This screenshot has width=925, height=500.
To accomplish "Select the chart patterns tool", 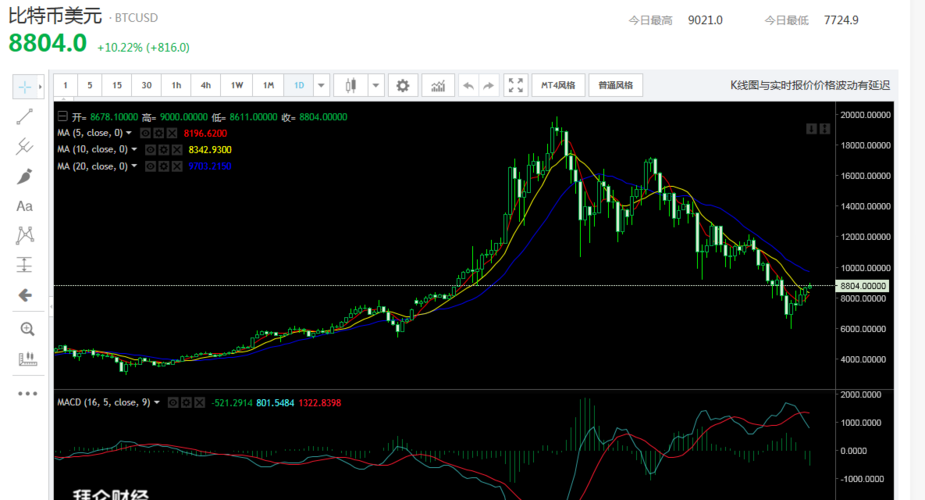I will (25, 235).
